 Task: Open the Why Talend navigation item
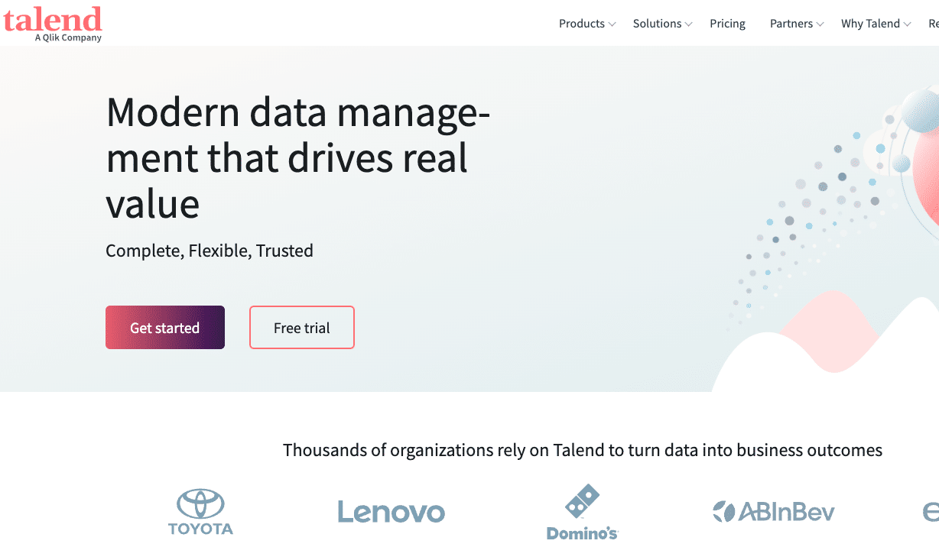870,24
